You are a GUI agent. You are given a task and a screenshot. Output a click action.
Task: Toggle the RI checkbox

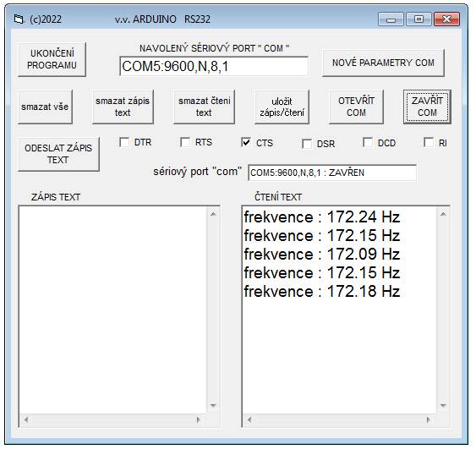click(429, 142)
